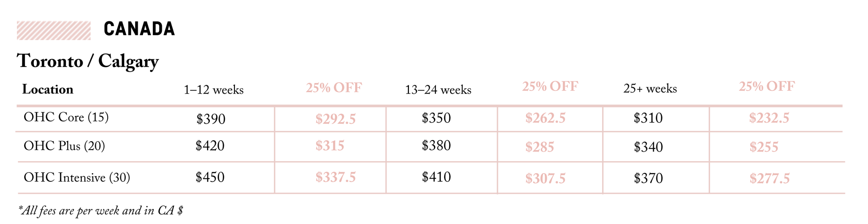Click the OHC Intensive (30) row label
This screenshot has width=868, height=224.
77,177
